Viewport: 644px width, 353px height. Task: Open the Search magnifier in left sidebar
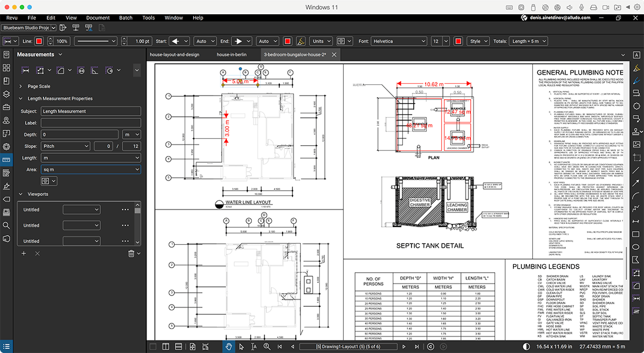pyautogui.click(x=6, y=225)
